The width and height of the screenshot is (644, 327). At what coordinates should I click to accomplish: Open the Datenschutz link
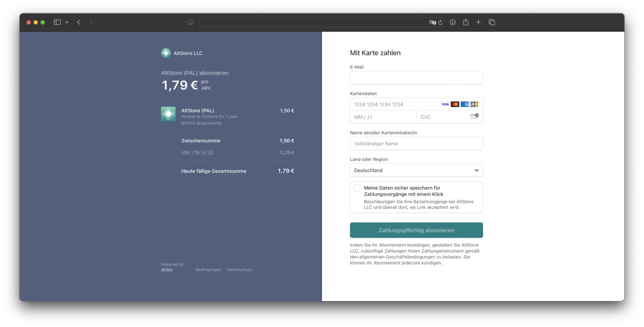click(x=239, y=270)
